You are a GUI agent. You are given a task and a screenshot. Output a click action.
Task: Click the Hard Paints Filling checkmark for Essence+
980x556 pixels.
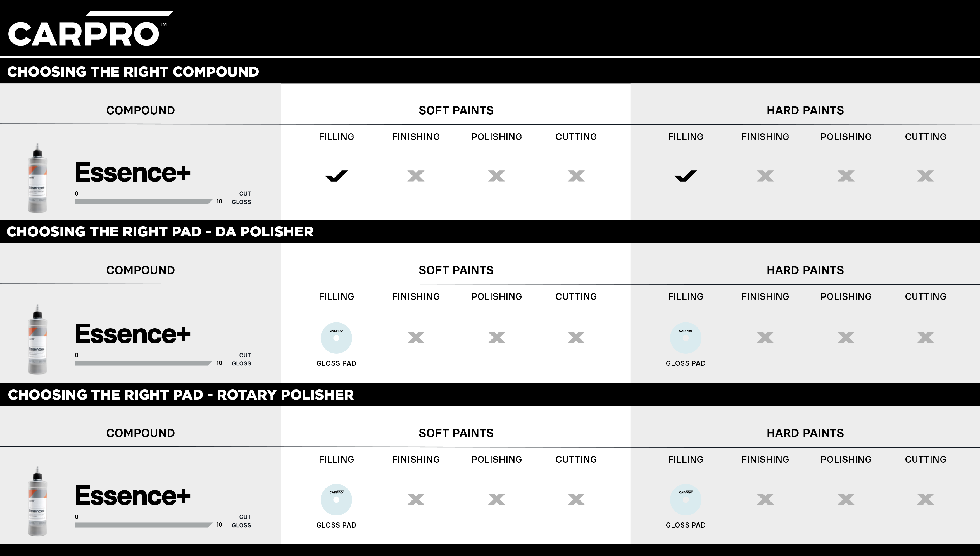[x=686, y=176]
